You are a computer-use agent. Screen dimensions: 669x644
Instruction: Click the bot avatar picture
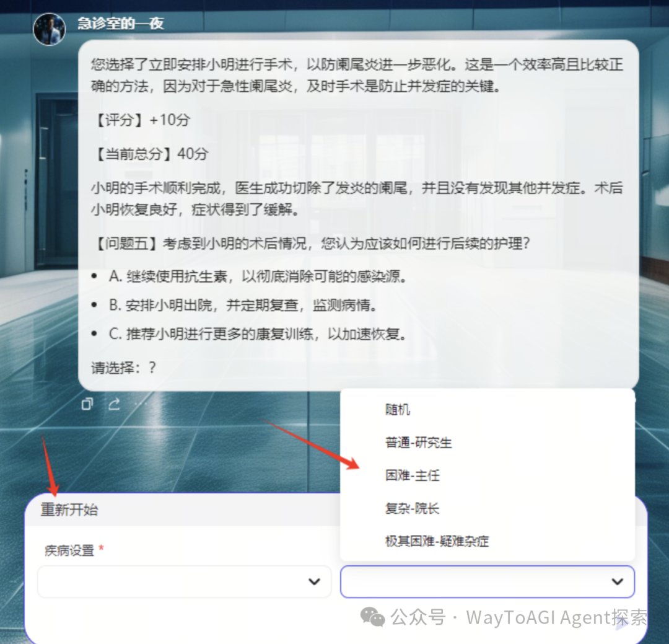[50, 29]
